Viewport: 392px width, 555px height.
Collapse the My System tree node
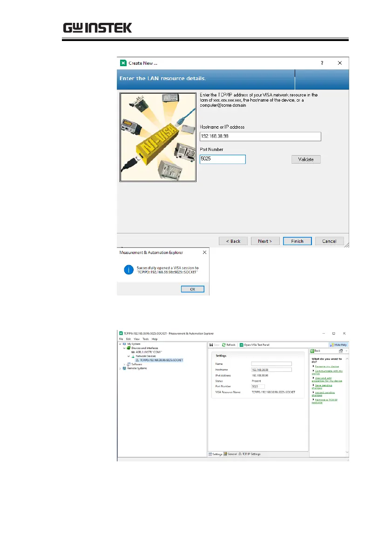click(x=121, y=344)
